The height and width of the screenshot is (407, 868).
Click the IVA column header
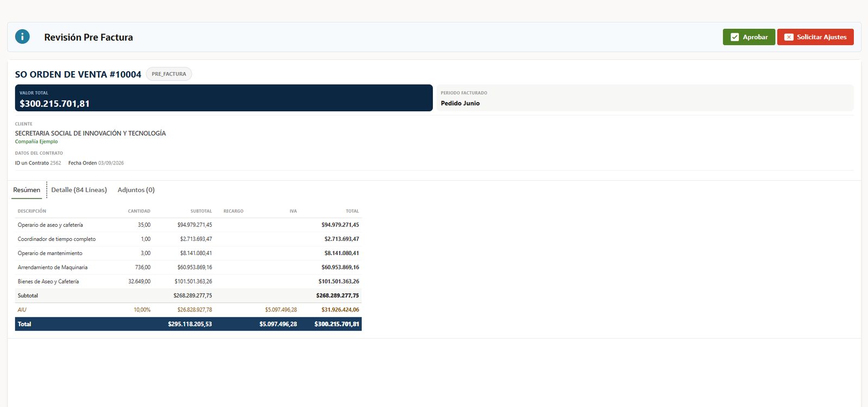click(293, 211)
